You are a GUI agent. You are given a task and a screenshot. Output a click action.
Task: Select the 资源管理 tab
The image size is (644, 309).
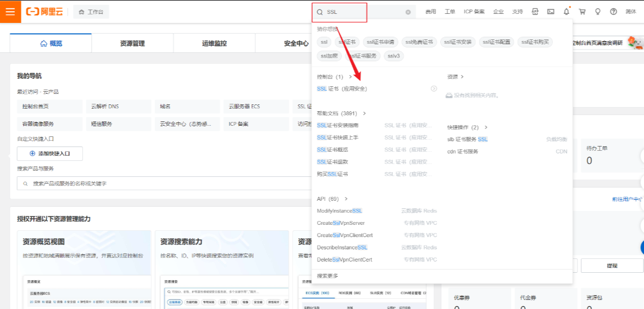tap(132, 43)
